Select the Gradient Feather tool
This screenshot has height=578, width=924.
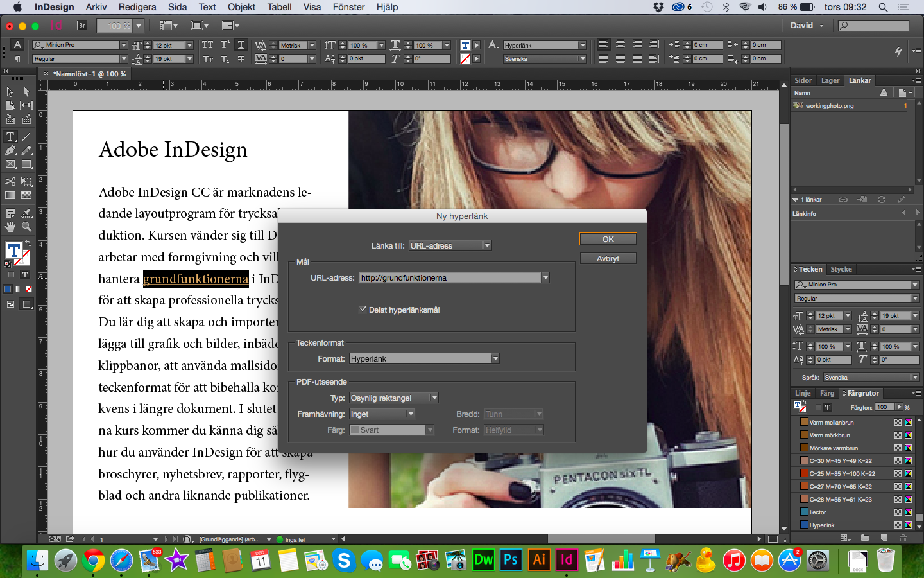pos(26,195)
